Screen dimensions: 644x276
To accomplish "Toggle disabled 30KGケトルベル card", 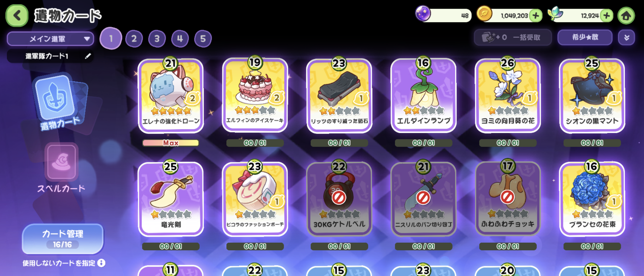I will tap(339, 198).
